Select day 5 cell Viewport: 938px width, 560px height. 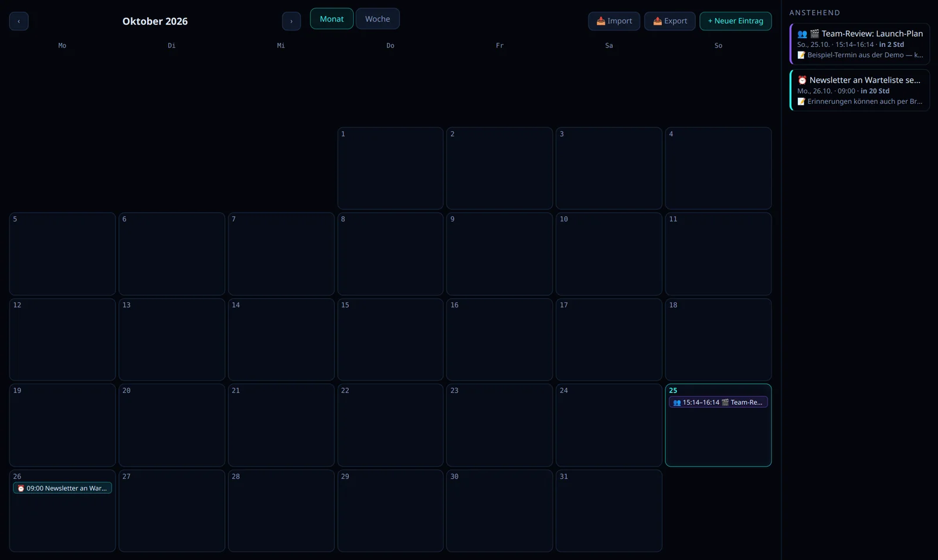point(63,254)
